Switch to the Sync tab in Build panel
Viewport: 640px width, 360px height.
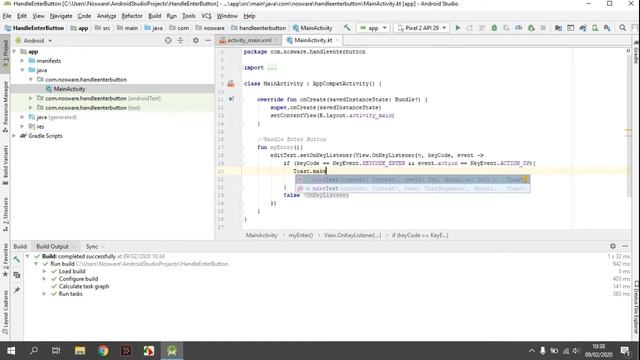pyautogui.click(x=92, y=247)
